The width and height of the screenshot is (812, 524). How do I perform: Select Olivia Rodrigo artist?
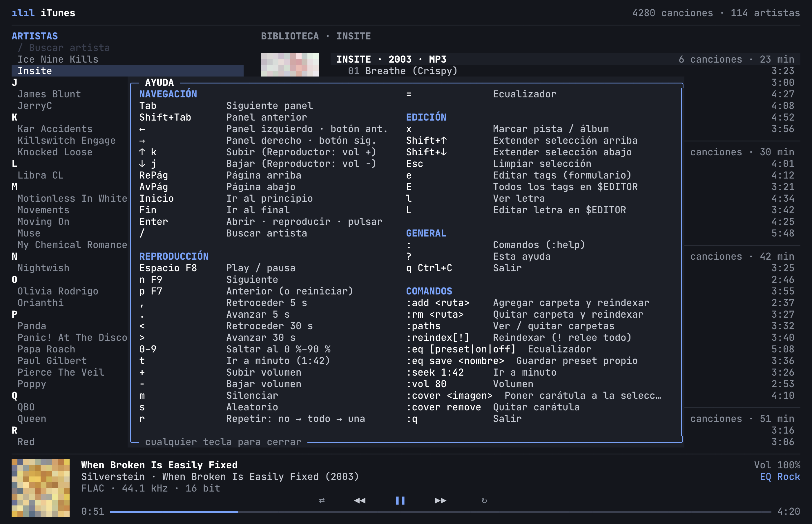click(58, 291)
